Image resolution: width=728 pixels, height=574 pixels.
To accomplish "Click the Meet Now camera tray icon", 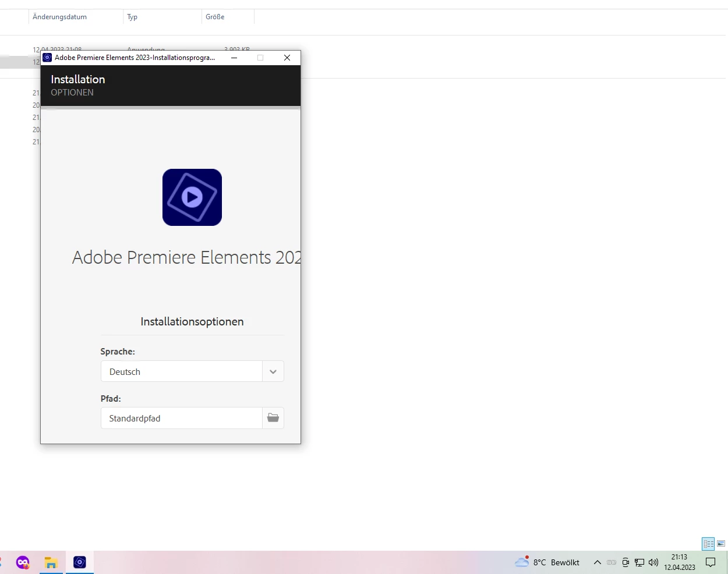I will click(625, 562).
